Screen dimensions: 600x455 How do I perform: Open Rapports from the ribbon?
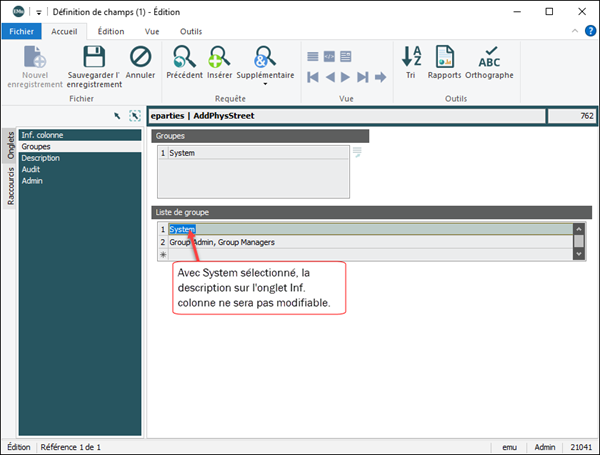pos(444,57)
